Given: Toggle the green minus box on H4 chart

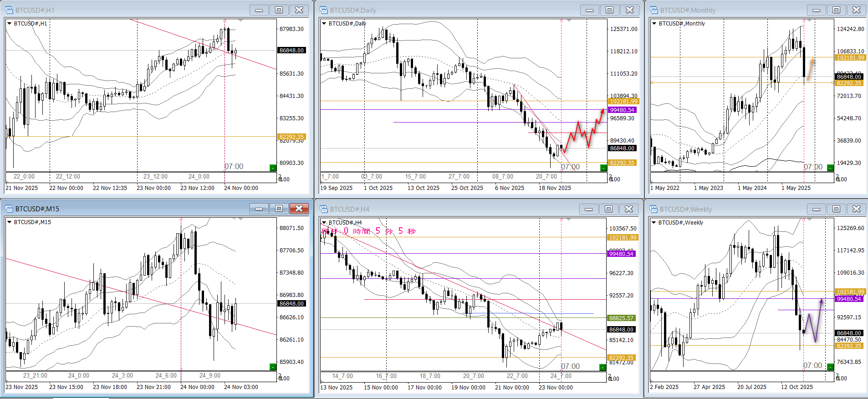Looking at the screenshot, I should [602, 367].
